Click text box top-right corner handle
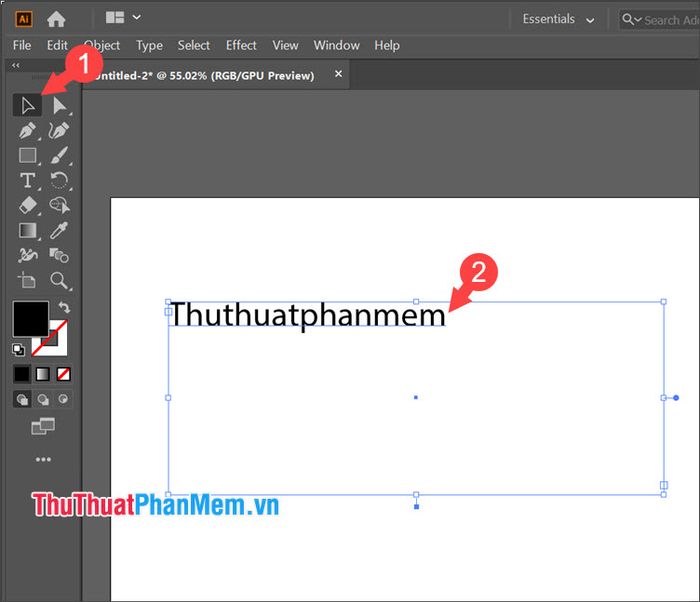Image resolution: width=700 pixels, height=602 pixels. 663,301
